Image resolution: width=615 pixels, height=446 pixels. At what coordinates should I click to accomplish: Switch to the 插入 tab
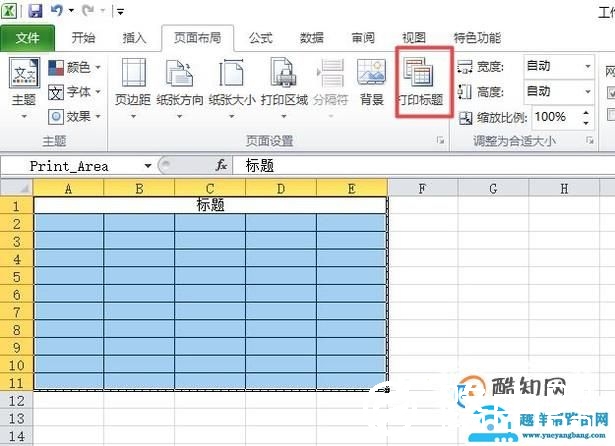coord(134,38)
